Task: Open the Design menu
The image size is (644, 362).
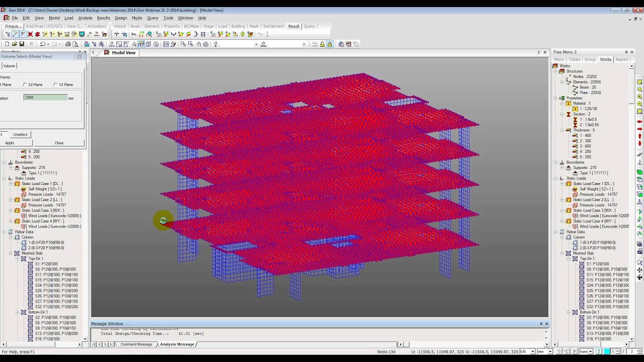Action: point(121,18)
